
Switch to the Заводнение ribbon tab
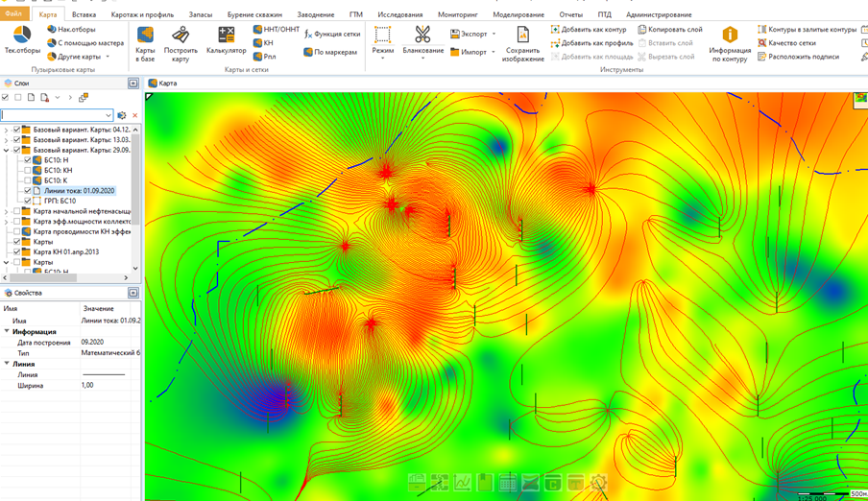[x=315, y=14]
